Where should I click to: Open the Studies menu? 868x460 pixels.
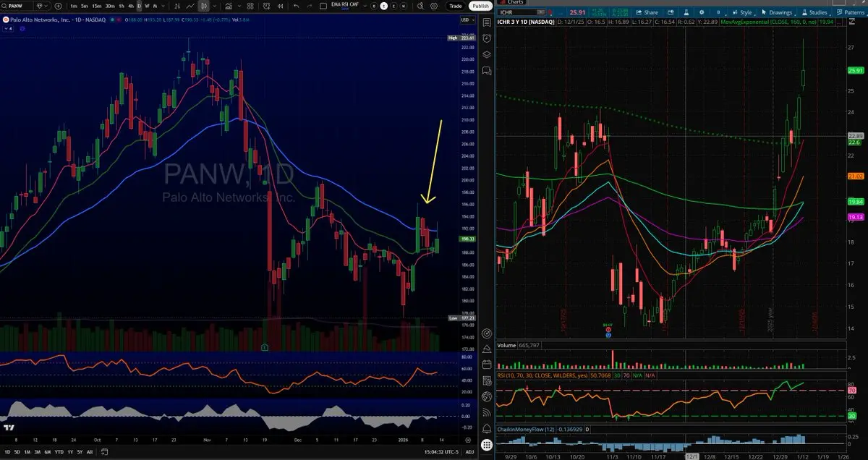point(814,12)
